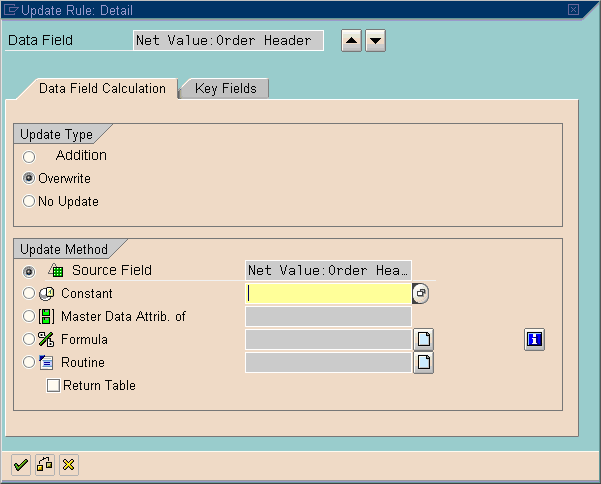This screenshot has width=601, height=484.
Task: Click the create Routine document icon
Action: coord(424,362)
